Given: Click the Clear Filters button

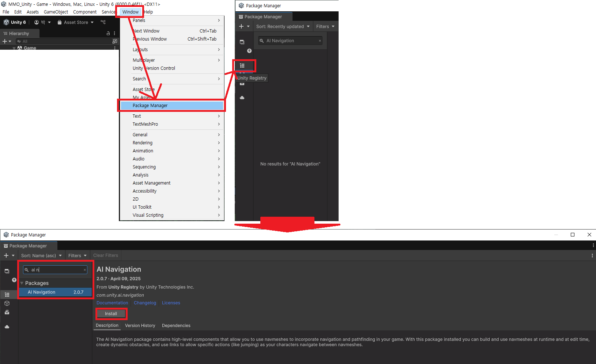Looking at the screenshot, I should tap(106, 255).
